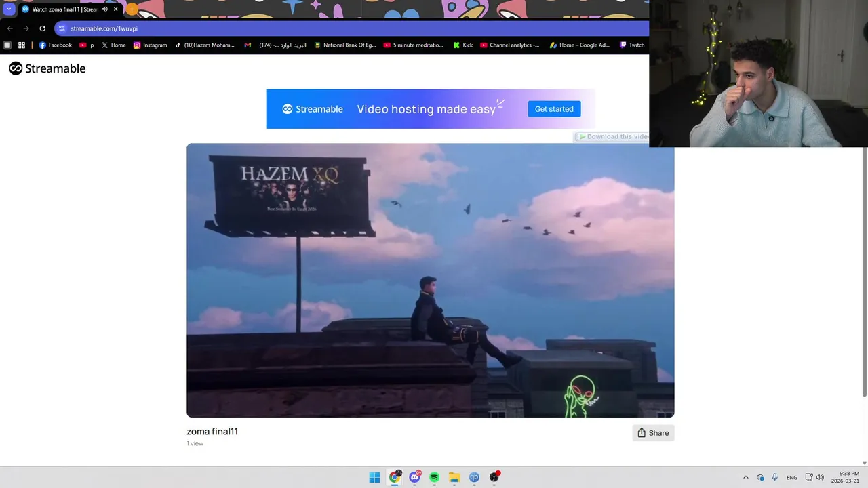868x488 pixels.
Task: Click Download this video button
Action: tap(612, 136)
